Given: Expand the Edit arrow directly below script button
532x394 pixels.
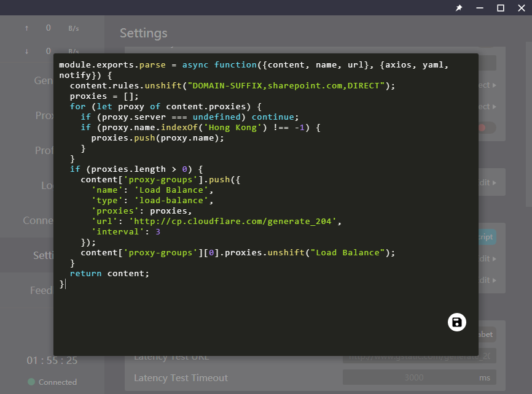Looking at the screenshot, I should click(x=490, y=258).
